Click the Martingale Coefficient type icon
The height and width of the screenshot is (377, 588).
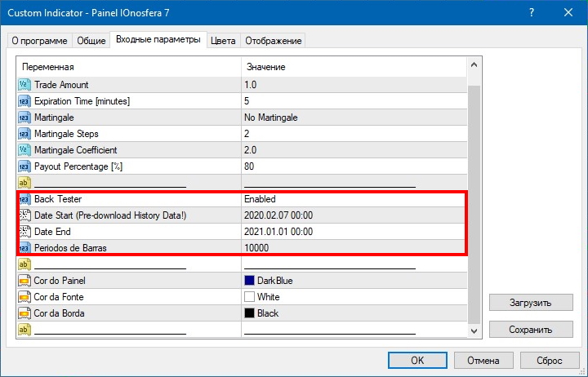(24, 150)
